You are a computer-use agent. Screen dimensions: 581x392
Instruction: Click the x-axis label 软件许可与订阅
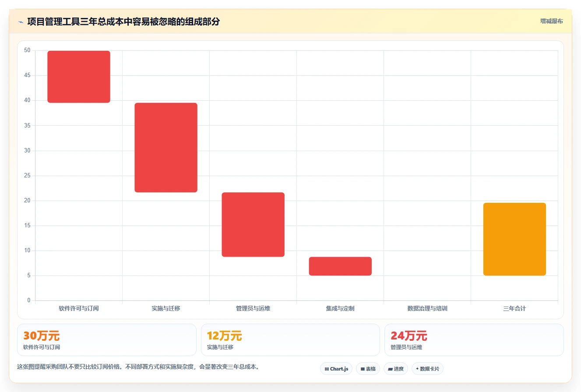pos(79,308)
